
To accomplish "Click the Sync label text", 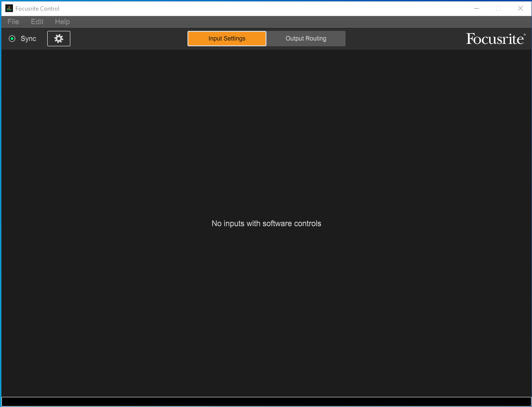I will [x=28, y=39].
